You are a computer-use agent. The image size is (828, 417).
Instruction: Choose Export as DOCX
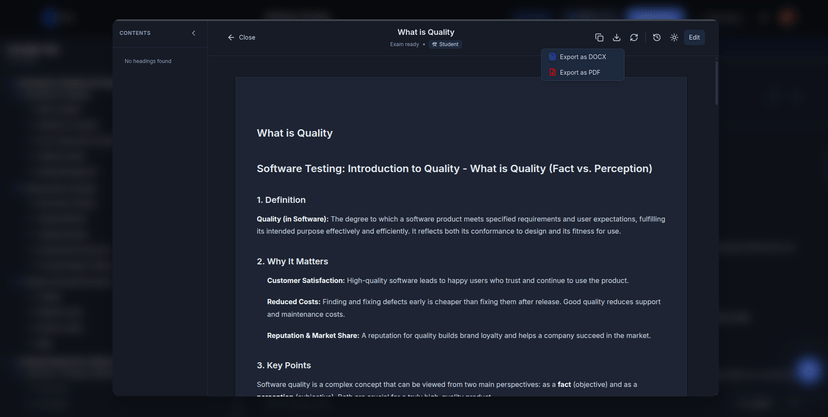[582, 57]
